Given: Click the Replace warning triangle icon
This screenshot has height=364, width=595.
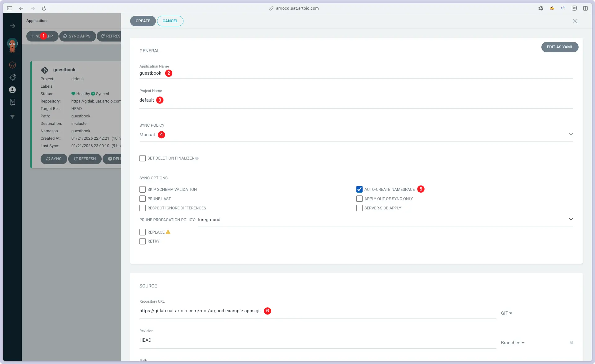Looking at the screenshot, I should [168, 232].
